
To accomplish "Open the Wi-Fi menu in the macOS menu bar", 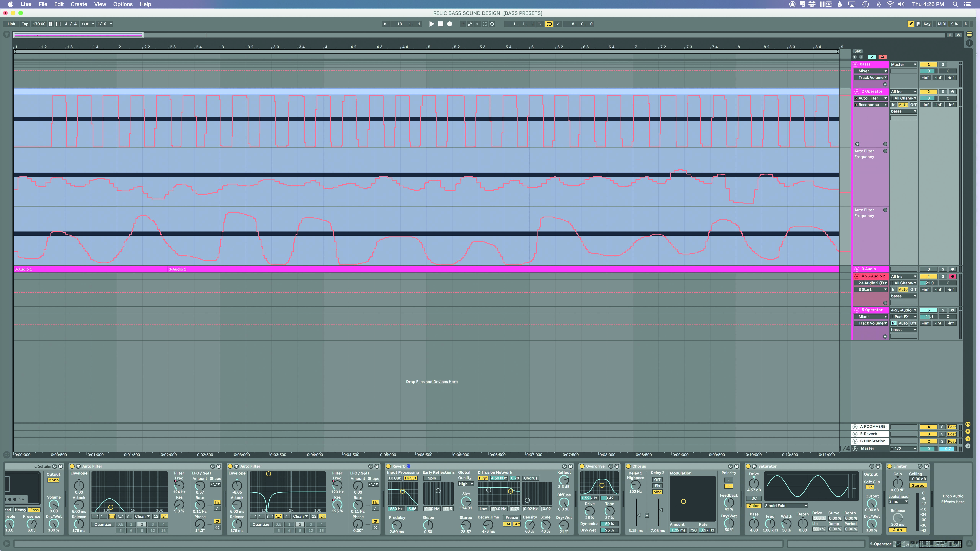I will click(x=890, y=4).
